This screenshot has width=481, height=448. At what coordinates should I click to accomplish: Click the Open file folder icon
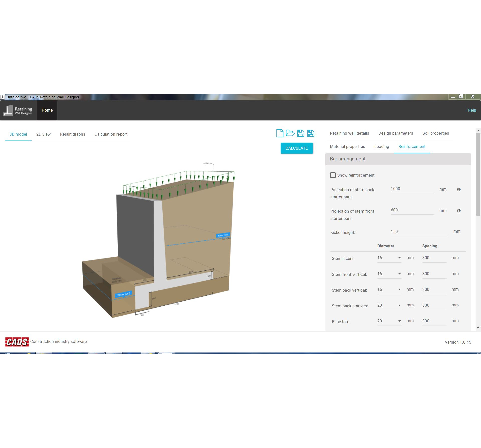point(290,133)
